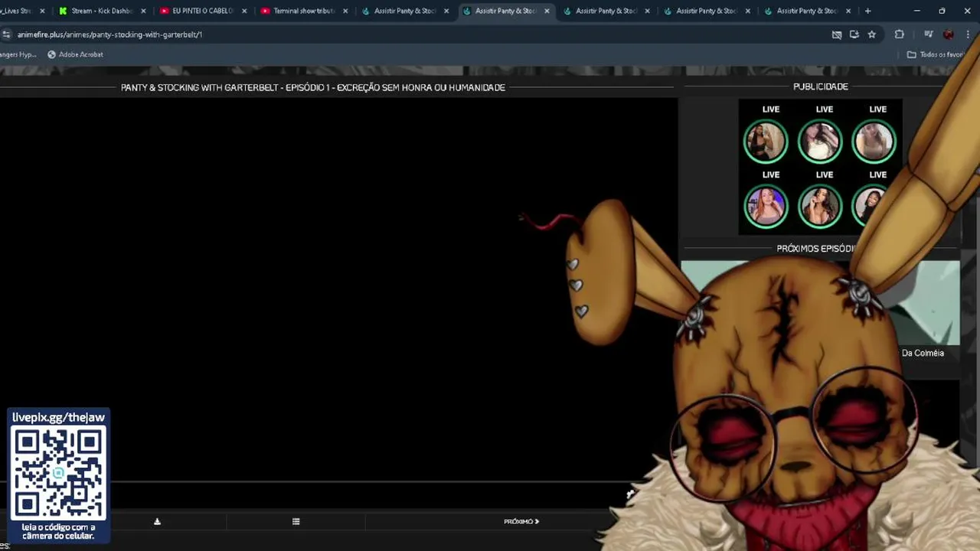
Task: Download the episode with the download icon
Action: [157, 521]
